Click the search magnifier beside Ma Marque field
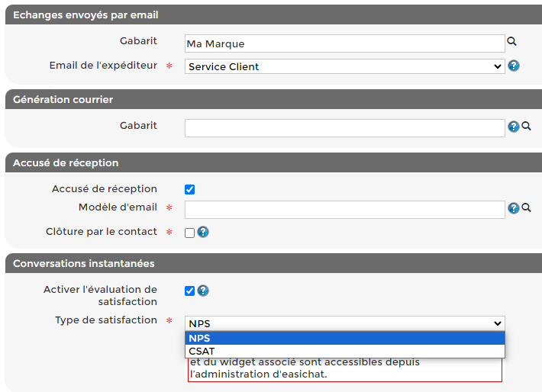The image size is (542, 392). click(x=512, y=43)
